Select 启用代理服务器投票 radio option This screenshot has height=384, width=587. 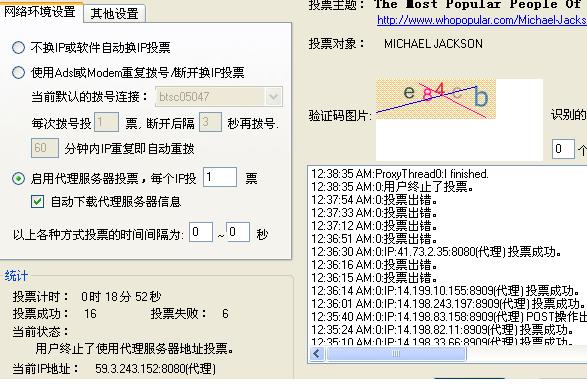click(18, 179)
